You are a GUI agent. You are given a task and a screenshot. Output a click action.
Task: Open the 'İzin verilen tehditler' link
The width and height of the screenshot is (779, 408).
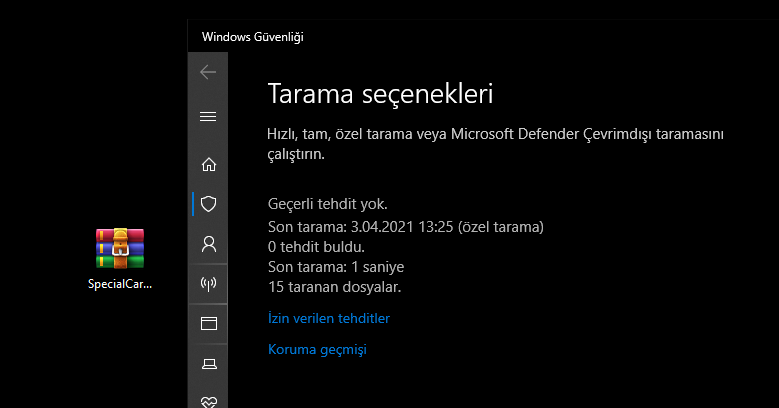pos(329,318)
